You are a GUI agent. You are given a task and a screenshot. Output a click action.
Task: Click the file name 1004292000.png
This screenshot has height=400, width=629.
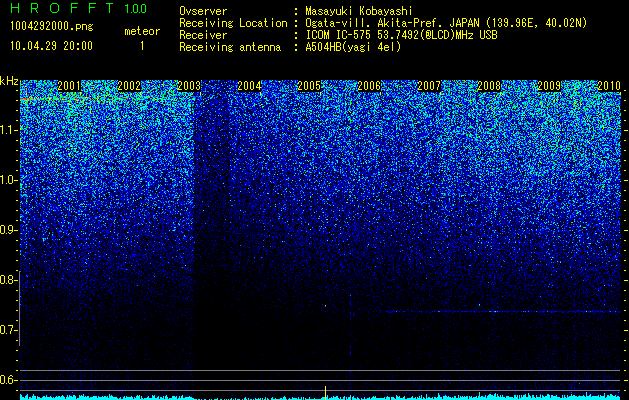[52, 26]
